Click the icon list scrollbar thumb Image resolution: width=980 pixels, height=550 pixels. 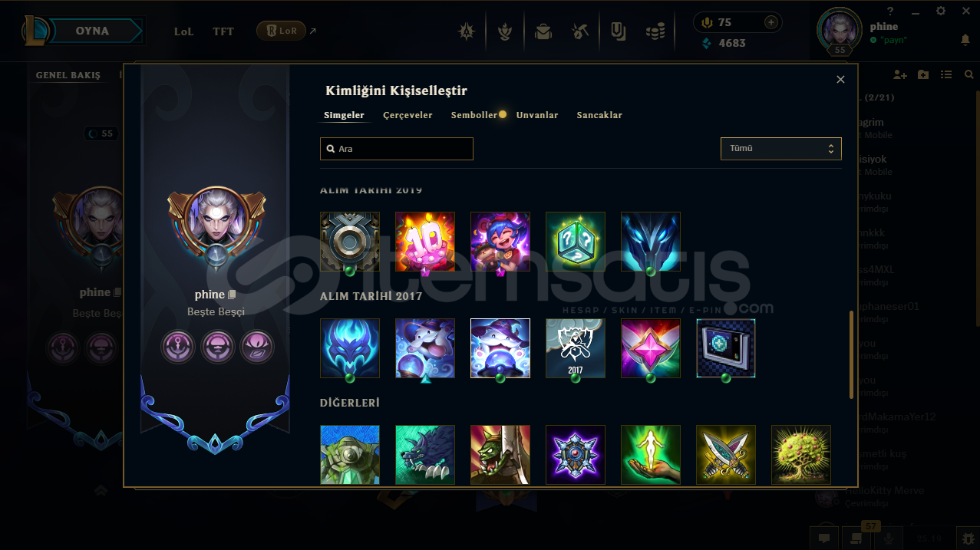(x=851, y=354)
